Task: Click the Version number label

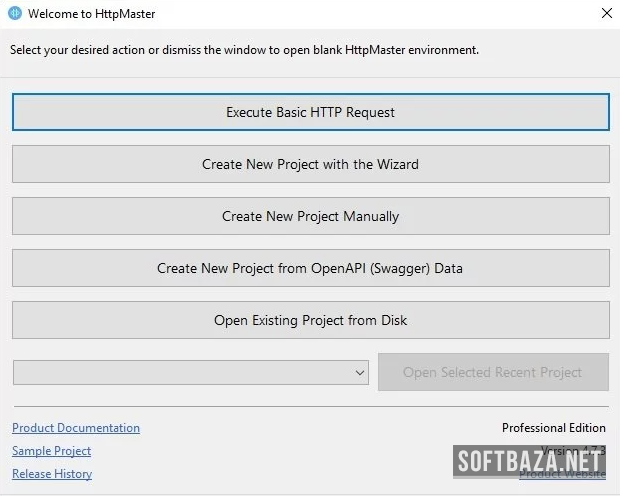Action: click(x=574, y=450)
